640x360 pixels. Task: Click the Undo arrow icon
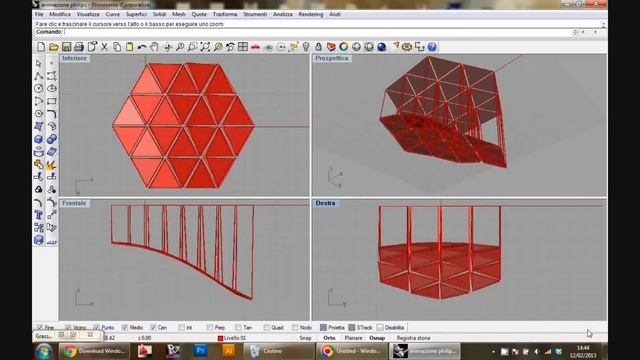click(x=142, y=47)
